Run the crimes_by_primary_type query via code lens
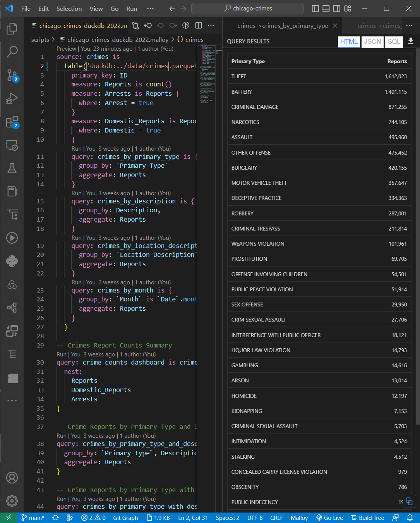 (x=76, y=149)
